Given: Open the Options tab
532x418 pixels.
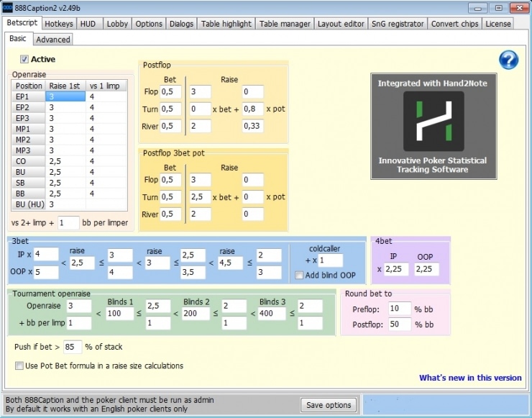Looking at the screenshot, I should click(x=149, y=24).
